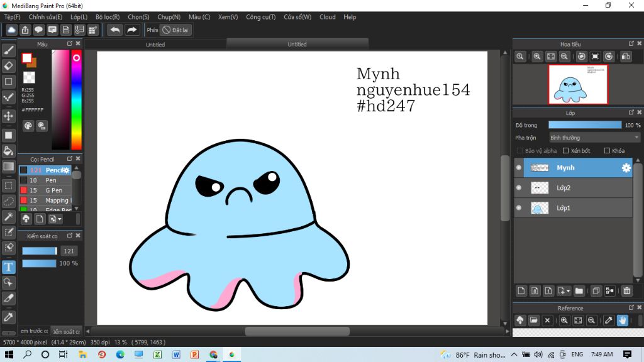This screenshot has height=362, width=644.
Task: Open Word from the taskbar
Action: (x=176, y=354)
